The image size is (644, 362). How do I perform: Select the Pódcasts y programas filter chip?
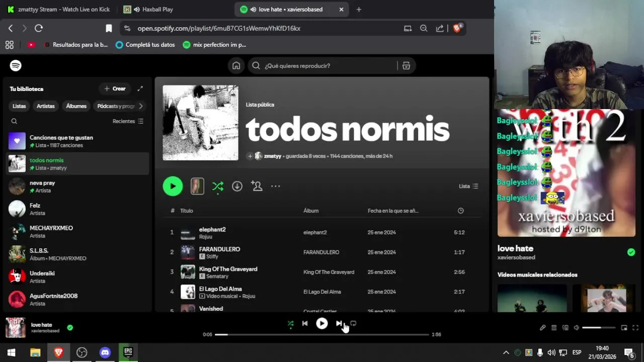point(115,106)
